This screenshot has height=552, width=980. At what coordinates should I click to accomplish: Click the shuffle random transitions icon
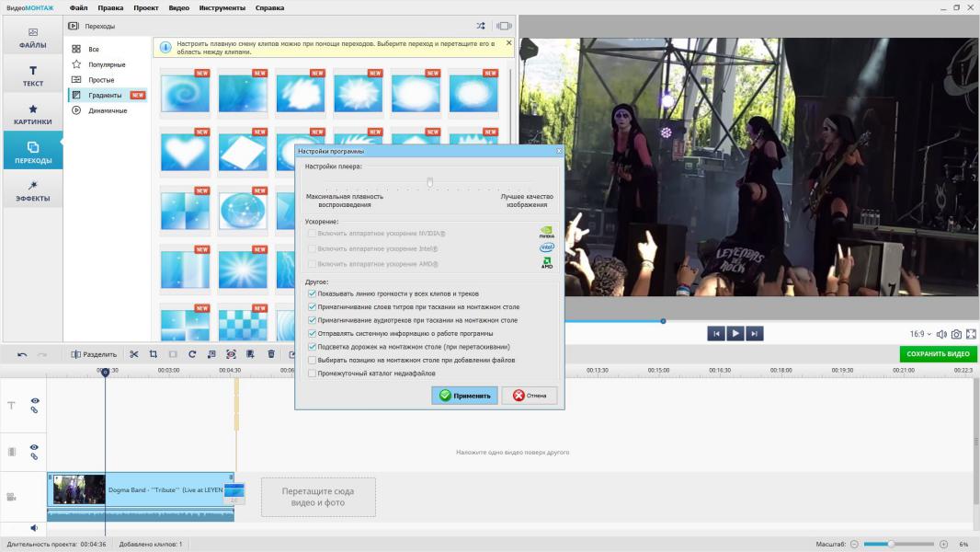(x=481, y=26)
